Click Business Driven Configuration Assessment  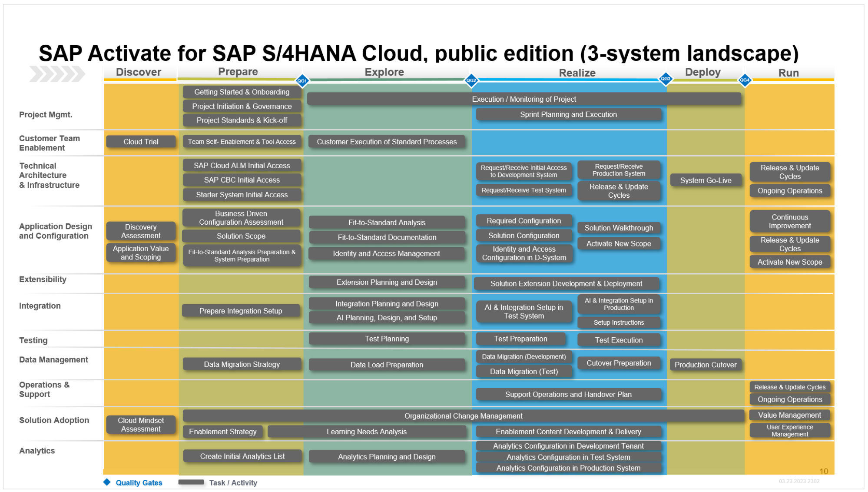(x=241, y=218)
